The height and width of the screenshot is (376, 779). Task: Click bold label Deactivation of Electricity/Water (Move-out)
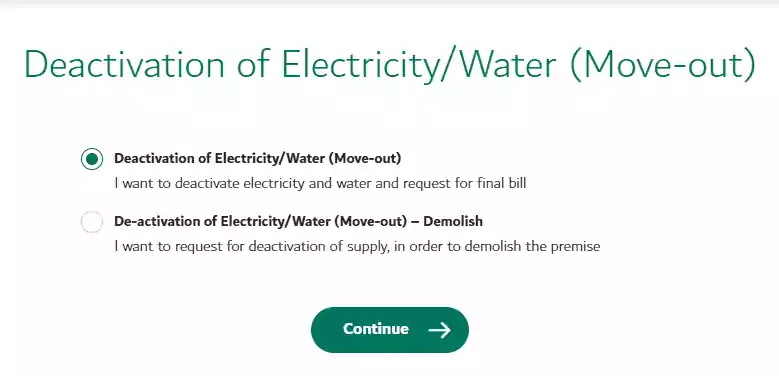(257, 158)
